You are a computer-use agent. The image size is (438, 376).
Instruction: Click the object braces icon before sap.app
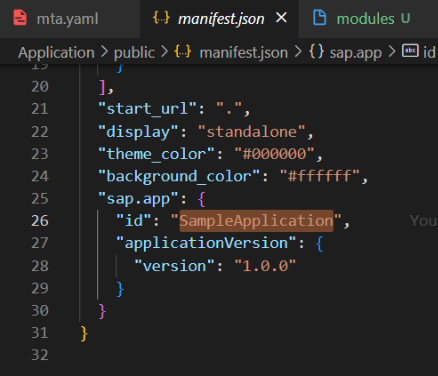(x=316, y=52)
